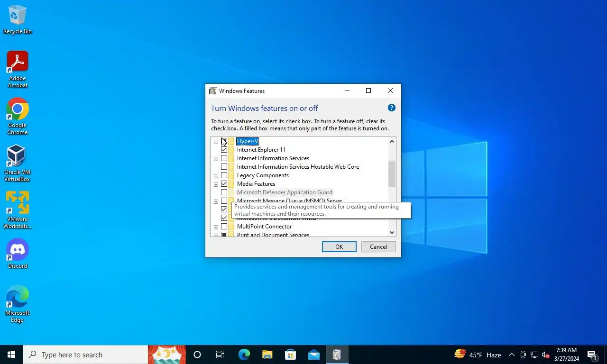Expand the Microsoft Message Queue Server node
607x364 pixels.
point(216,201)
